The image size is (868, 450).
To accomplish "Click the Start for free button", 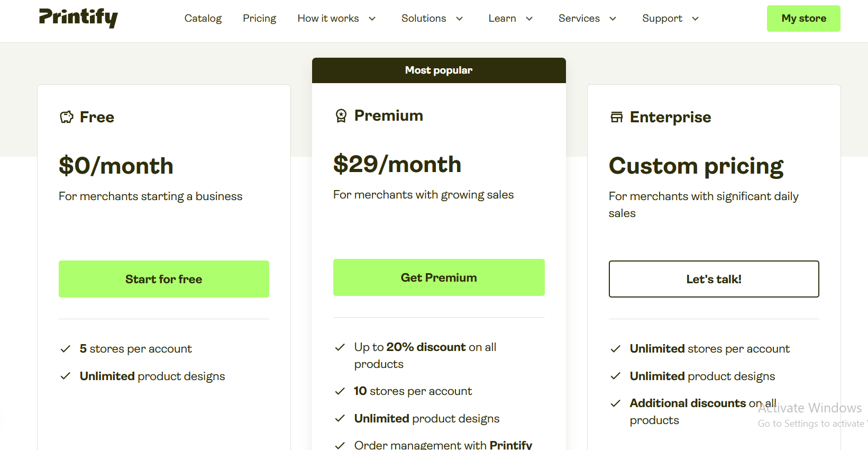I will pyautogui.click(x=164, y=279).
